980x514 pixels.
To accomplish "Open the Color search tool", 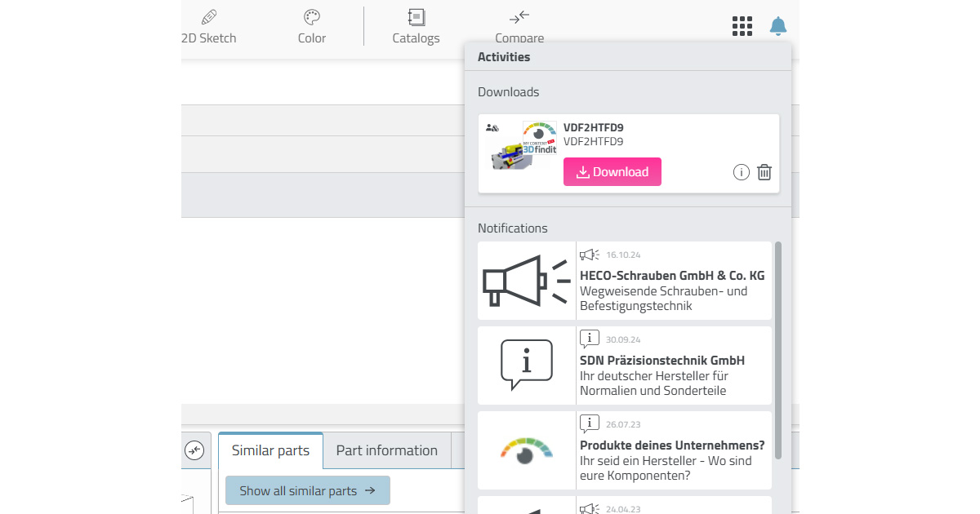I will click(312, 27).
